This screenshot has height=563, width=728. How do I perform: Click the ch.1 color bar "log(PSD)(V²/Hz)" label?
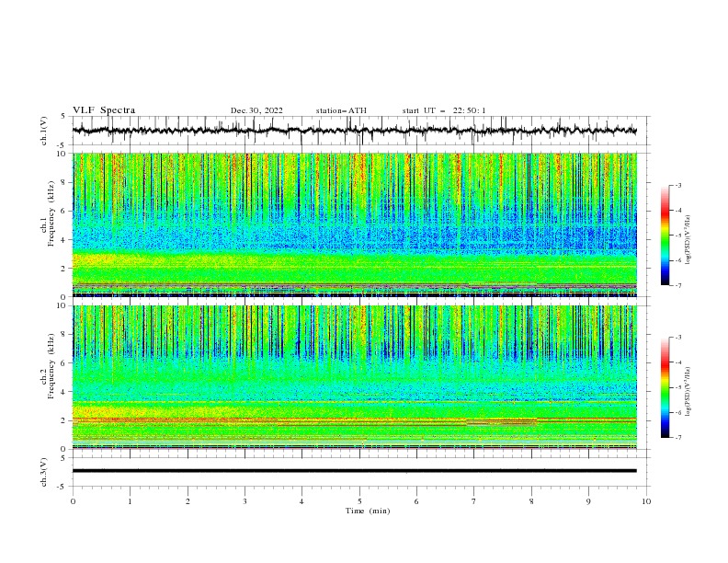coord(688,240)
